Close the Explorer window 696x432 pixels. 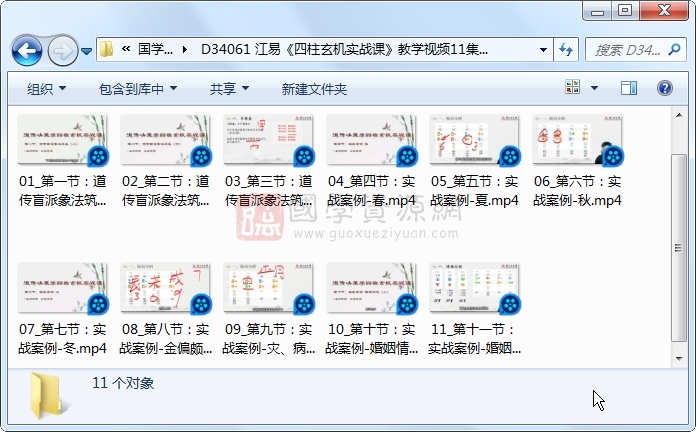[x=664, y=11]
